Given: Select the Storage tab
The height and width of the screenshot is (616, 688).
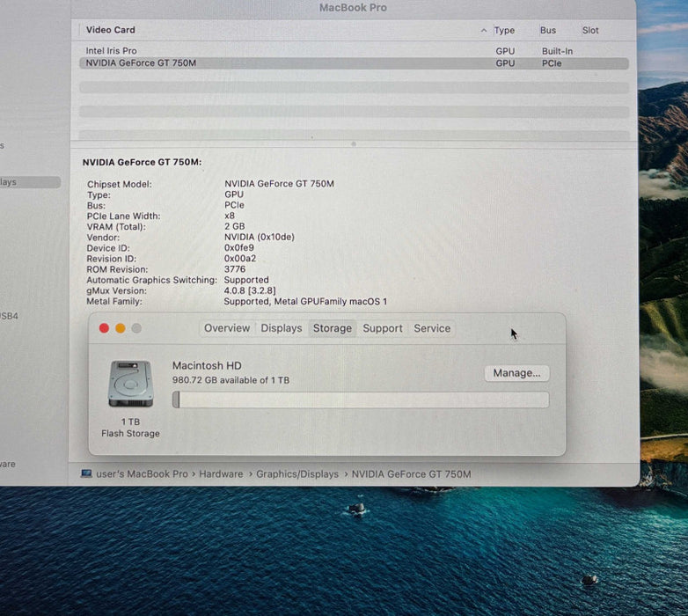Looking at the screenshot, I should [333, 328].
